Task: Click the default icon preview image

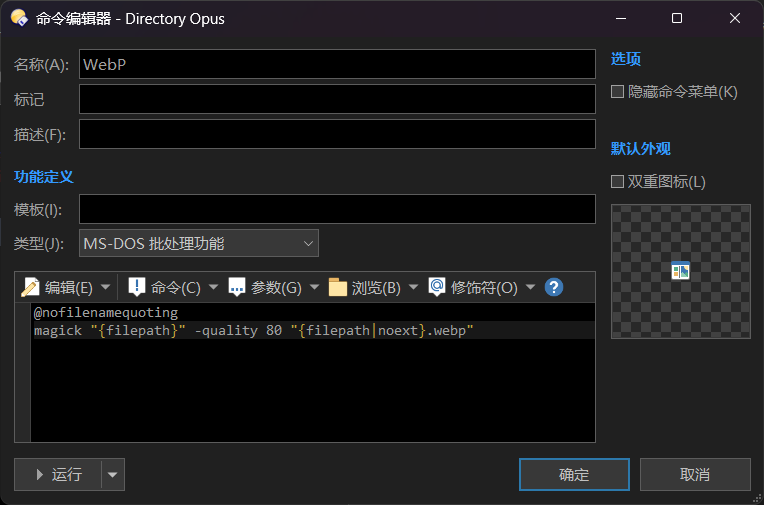Action: (680, 270)
